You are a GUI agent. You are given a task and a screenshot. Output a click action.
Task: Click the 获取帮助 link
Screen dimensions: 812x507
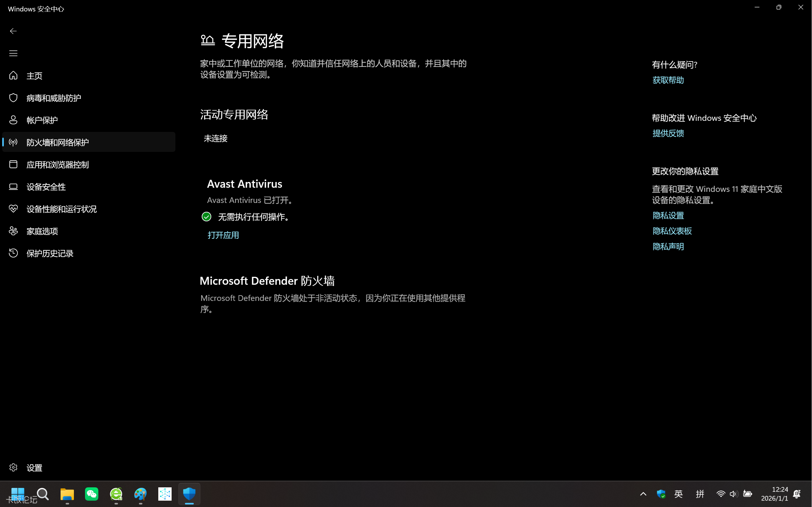tap(668, 80)
